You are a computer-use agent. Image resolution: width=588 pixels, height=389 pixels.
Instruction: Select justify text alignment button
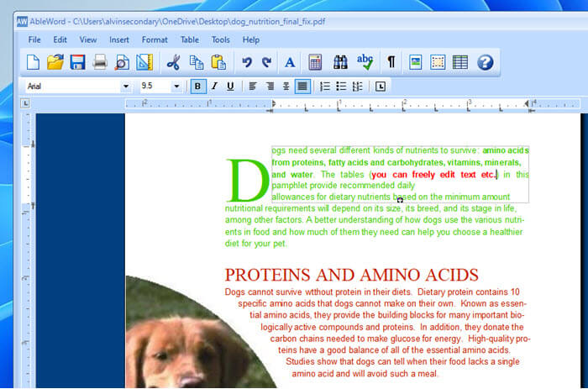[x=302, y=86]
